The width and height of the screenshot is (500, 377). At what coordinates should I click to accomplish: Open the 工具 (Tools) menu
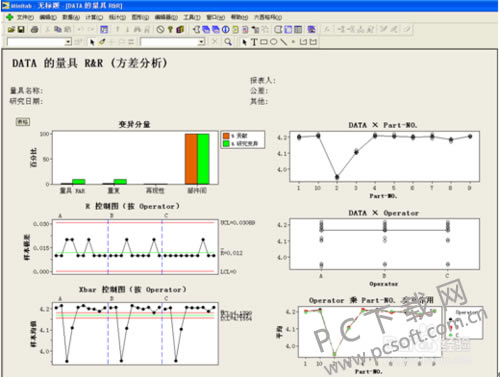192,17
